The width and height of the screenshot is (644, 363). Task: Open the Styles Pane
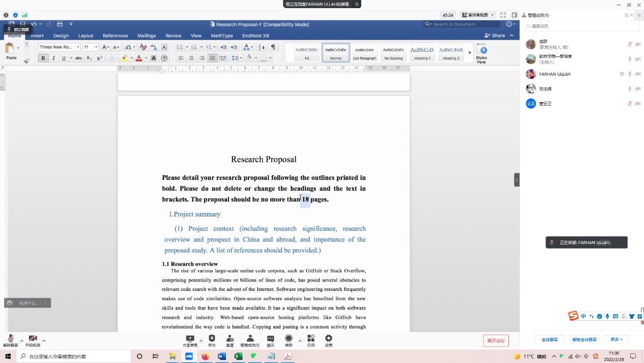pyautogui.click(x=481, y=52)
